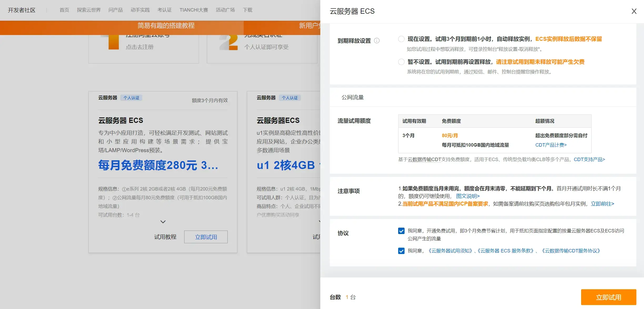Open the 云服务器试用须知 agreement link

pos(450,251)
